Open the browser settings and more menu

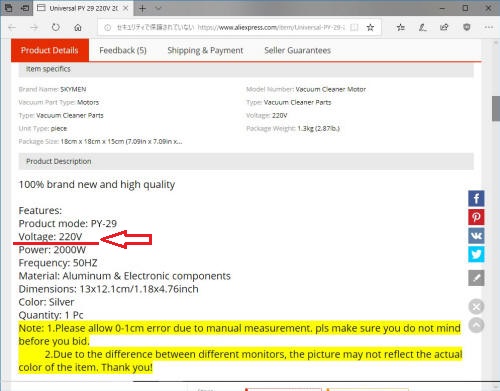[489, 27]
